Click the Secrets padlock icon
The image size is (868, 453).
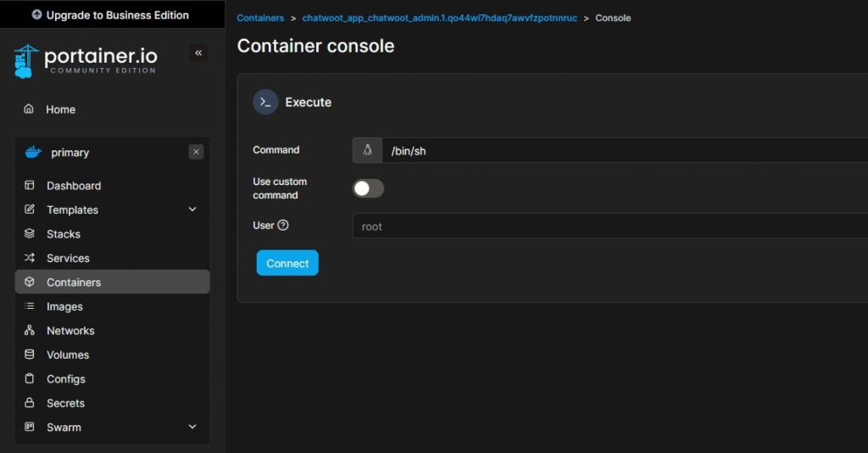pos(30,403)
